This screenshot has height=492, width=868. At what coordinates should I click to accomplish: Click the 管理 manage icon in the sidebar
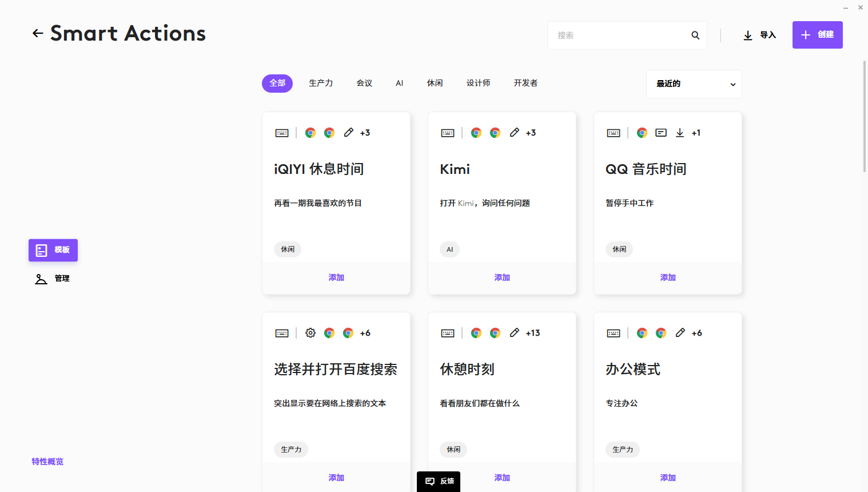(x=41, y=279)
